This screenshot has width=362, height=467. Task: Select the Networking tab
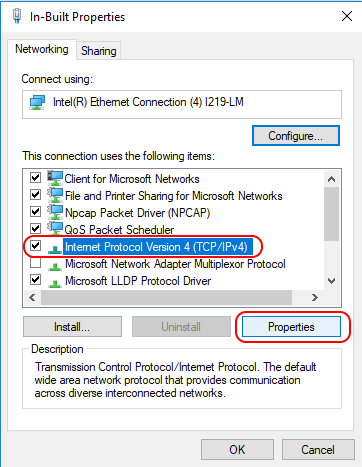coord(42,49)
